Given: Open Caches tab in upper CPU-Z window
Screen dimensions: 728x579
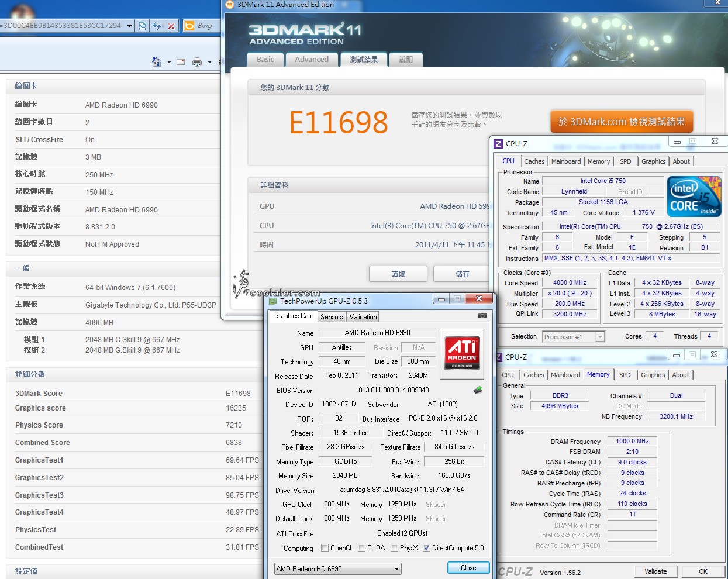Looking at the screenshot, I should (534, 161).
